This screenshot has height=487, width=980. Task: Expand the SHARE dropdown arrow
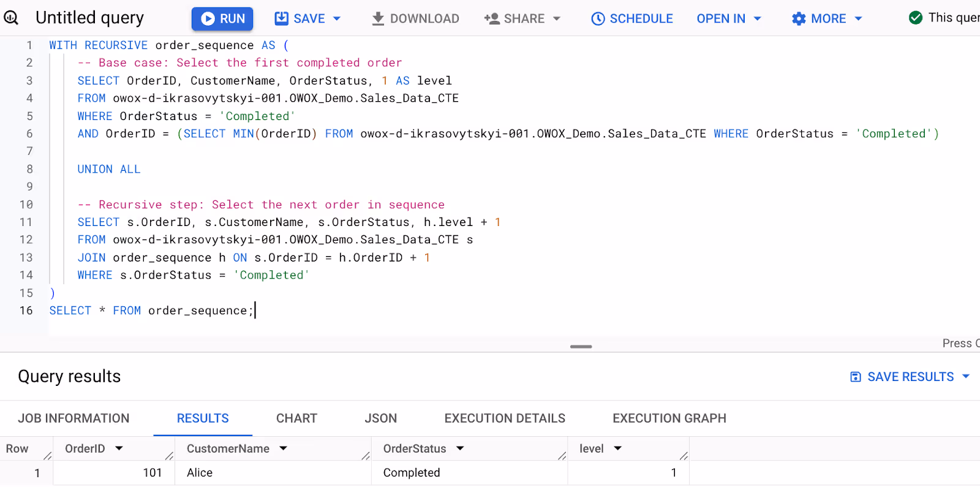(x=557, y=18)
